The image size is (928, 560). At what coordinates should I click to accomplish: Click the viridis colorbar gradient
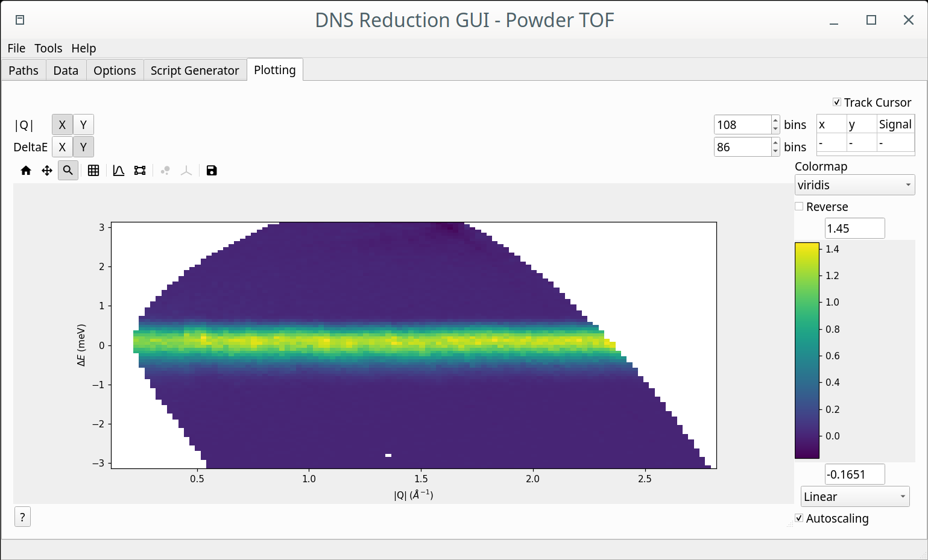pos(807,350)
